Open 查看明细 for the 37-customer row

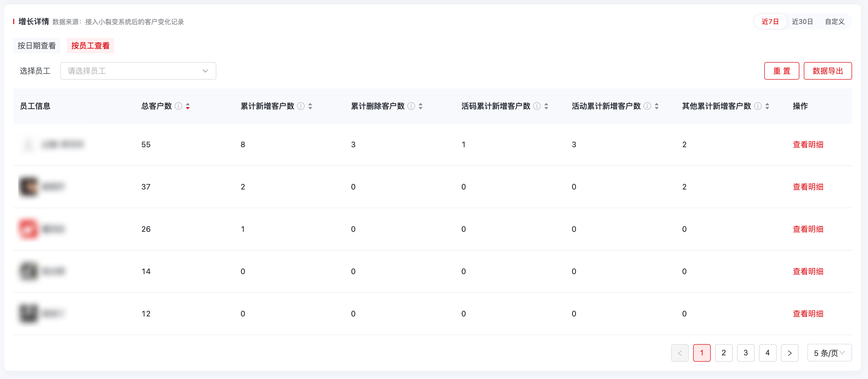pos(808,187)
